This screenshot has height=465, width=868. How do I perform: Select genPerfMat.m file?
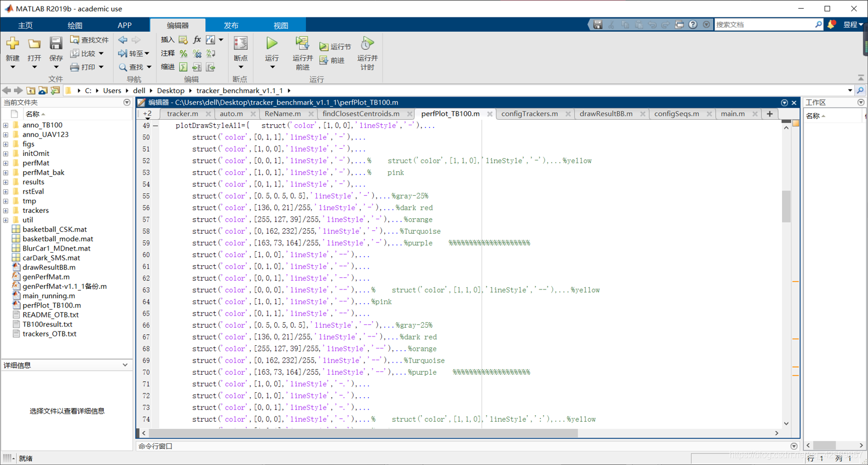coord(46,277)
